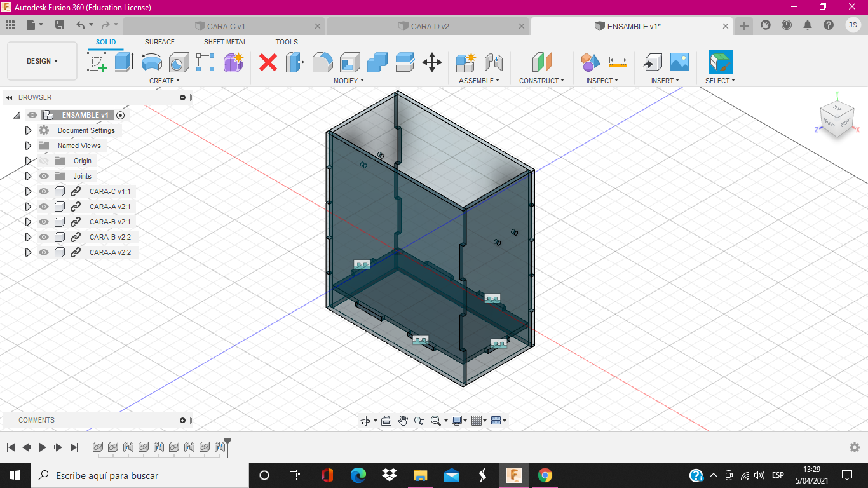Open Dropbox from the taskbar

[x=390, y=475]
